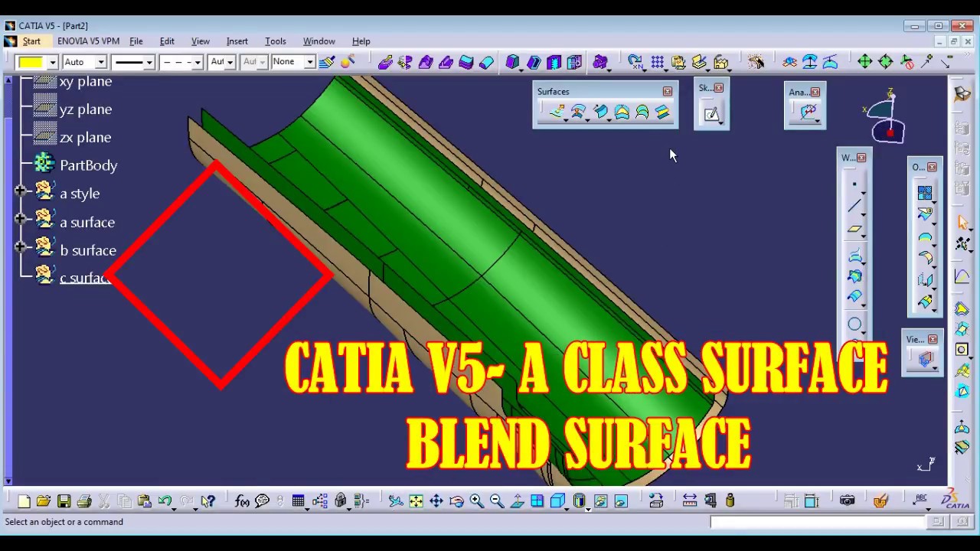Viewport: 980px width, 551px height.
Task: Click the view mode icon in Vie... toolbar
Action: point(925,359)
